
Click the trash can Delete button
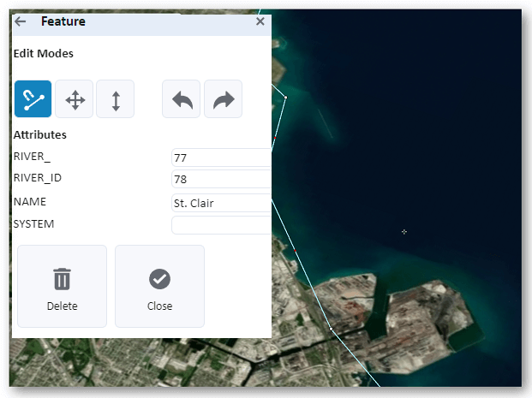[x=62, y=286]
